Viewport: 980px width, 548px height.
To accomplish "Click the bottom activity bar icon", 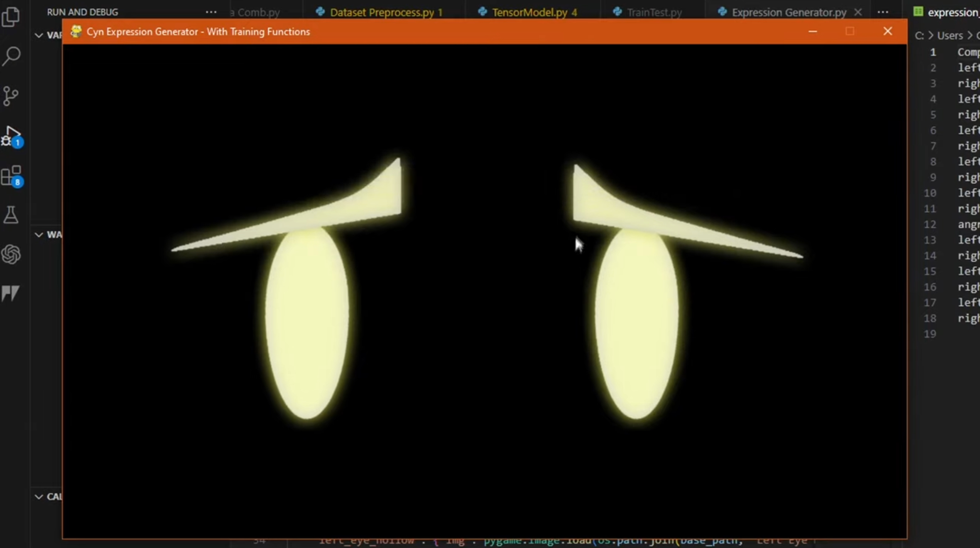I will (x=10, y=293).
